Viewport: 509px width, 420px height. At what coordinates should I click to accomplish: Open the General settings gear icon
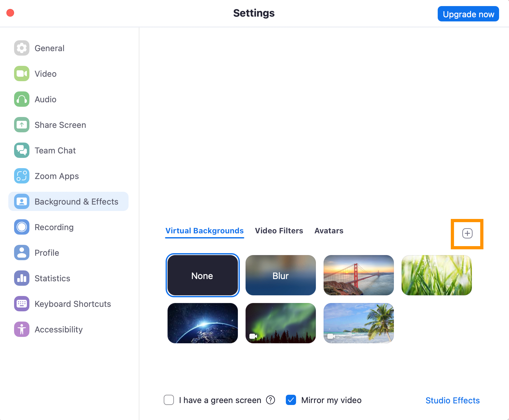tap(22, 48)
